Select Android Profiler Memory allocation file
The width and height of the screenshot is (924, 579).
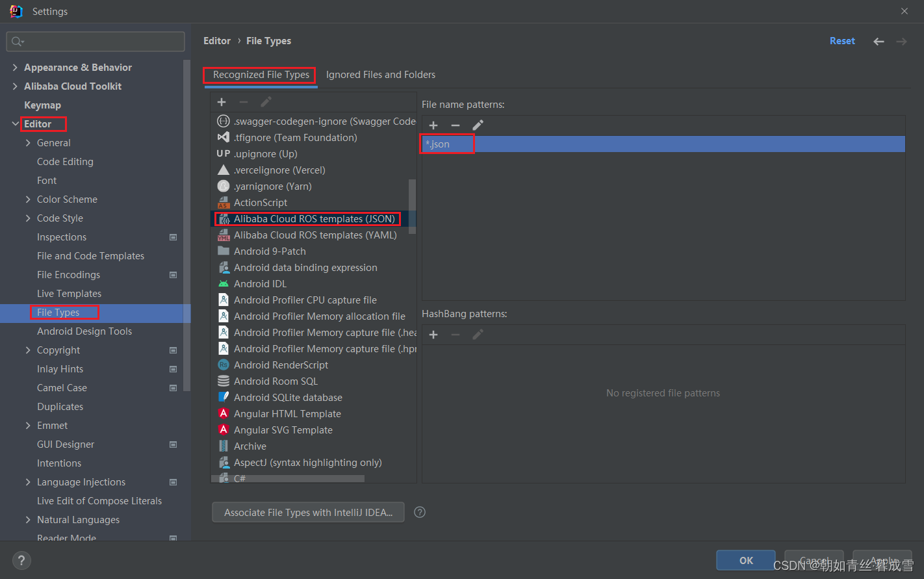pos(320,316)
